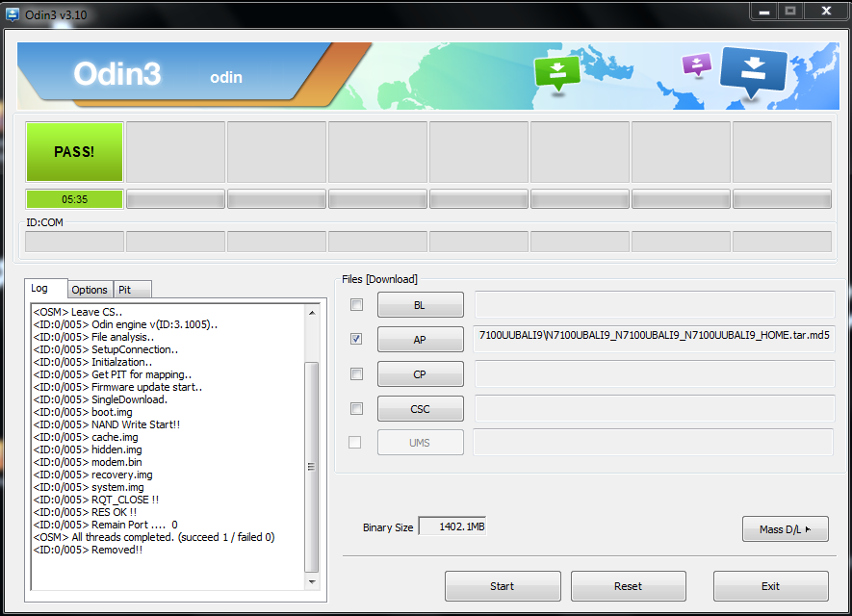Click the Odin3 title bar app icon
The image size is (852, 616).
(x=12, y=14)
